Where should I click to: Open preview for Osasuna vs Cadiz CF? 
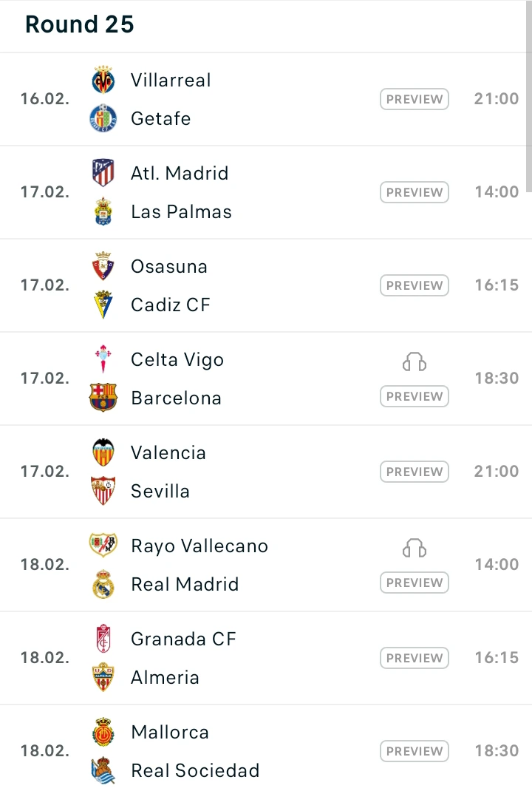coord(415,285)
